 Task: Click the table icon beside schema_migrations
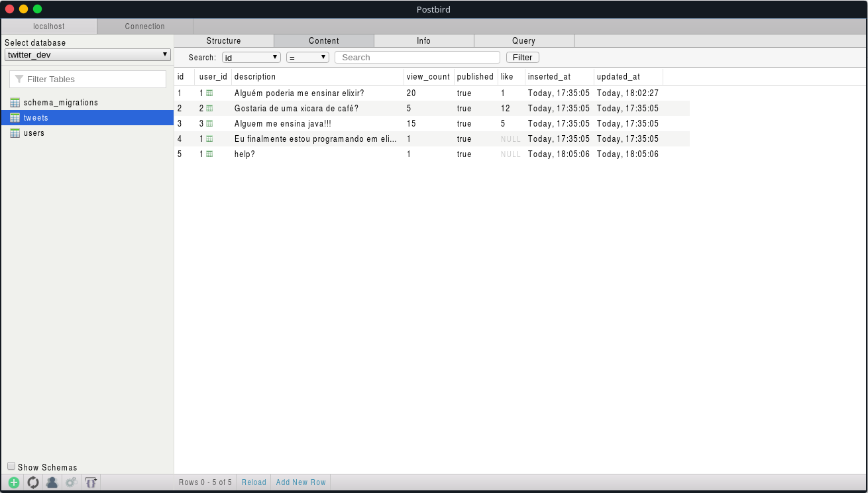(x=15, y=102)
